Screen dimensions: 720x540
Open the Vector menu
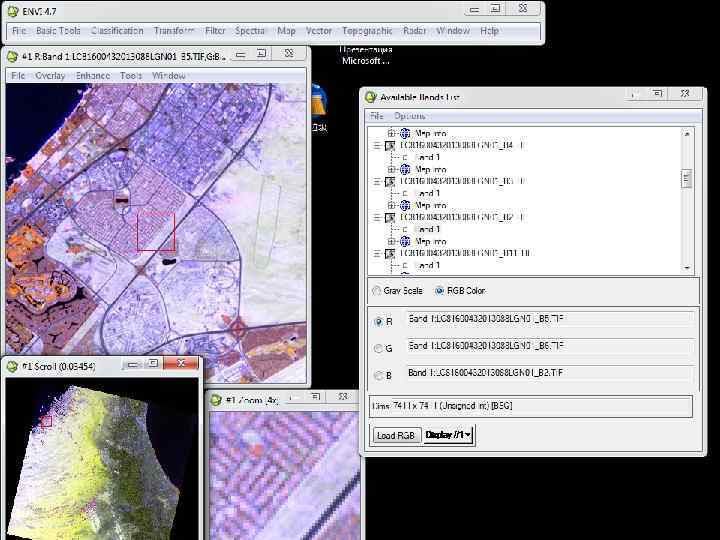[x=319, y=31]
